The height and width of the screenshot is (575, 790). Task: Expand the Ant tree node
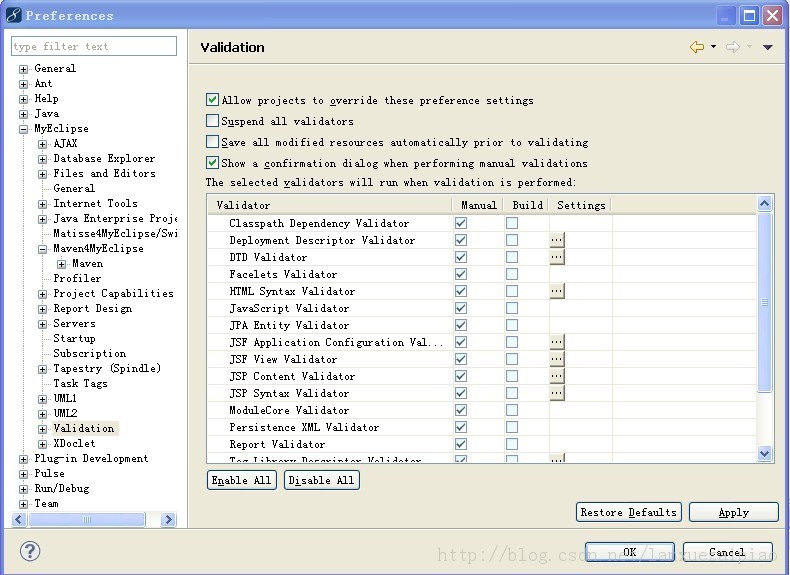tap(23, 84)
